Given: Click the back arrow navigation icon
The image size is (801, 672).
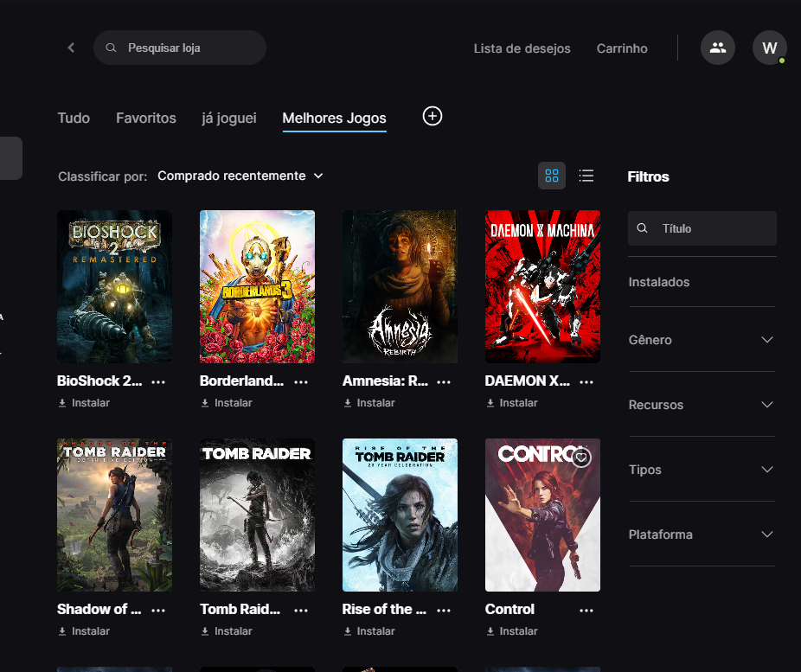Looking at the screenshot, I should pyautogui.click(x=71, y=48).
